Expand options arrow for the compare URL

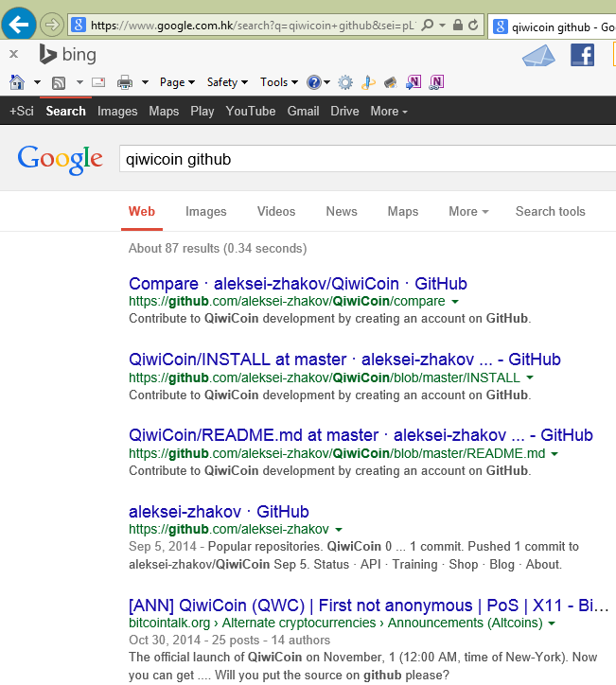[455, 302]
